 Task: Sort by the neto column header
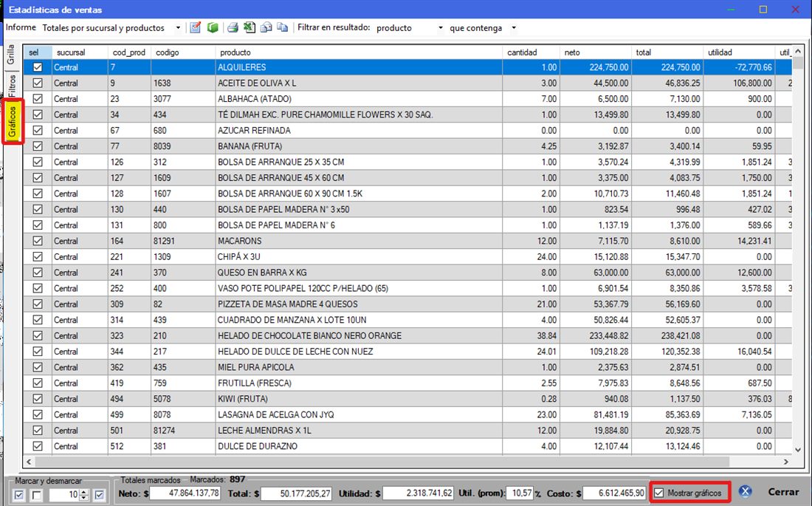595,52
